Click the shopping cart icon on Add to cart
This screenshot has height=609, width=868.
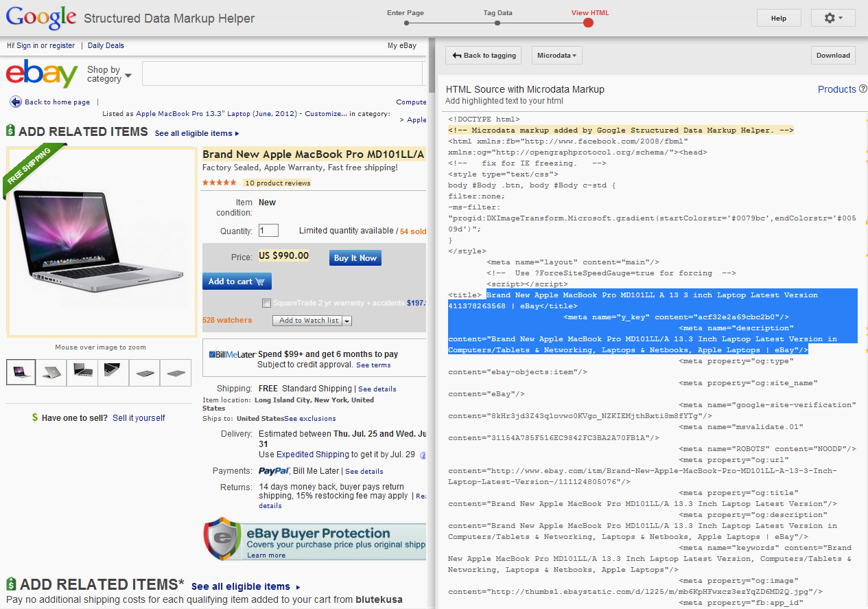point(259,281)
